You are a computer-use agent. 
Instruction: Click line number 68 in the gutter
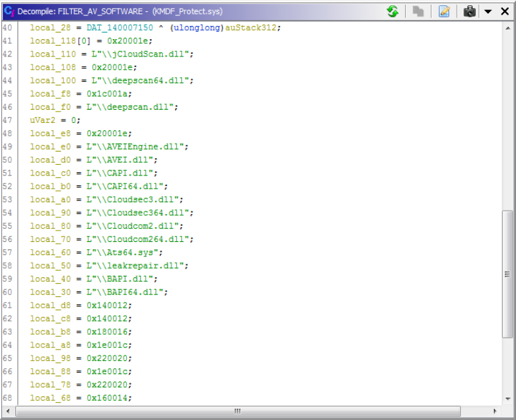[7, 398]
